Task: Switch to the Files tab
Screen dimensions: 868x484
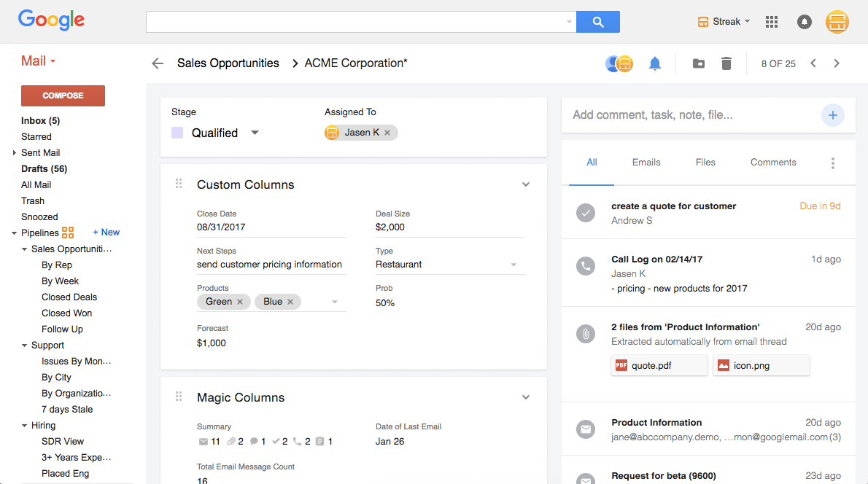Action: tap(705, 162)
